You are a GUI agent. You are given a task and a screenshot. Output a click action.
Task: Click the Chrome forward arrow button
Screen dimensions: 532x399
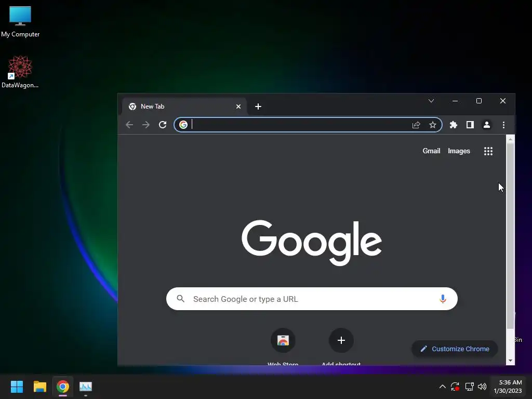pos(146,125)
